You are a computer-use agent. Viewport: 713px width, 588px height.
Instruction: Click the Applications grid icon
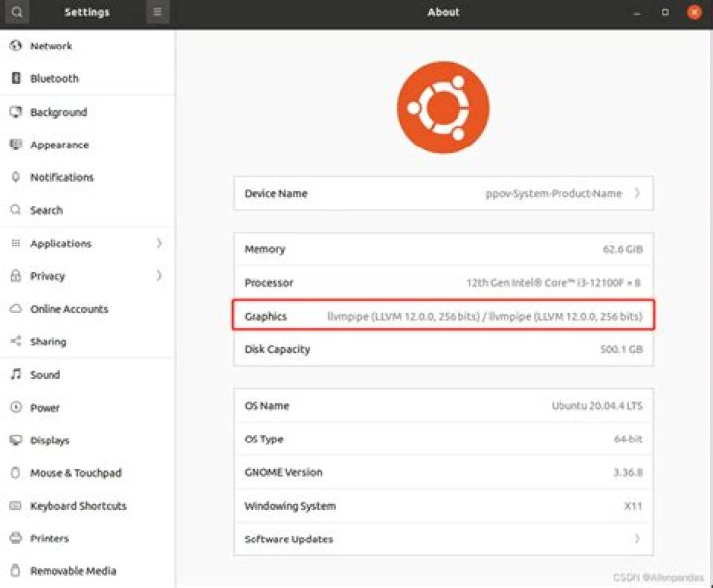tap(16, 244)
